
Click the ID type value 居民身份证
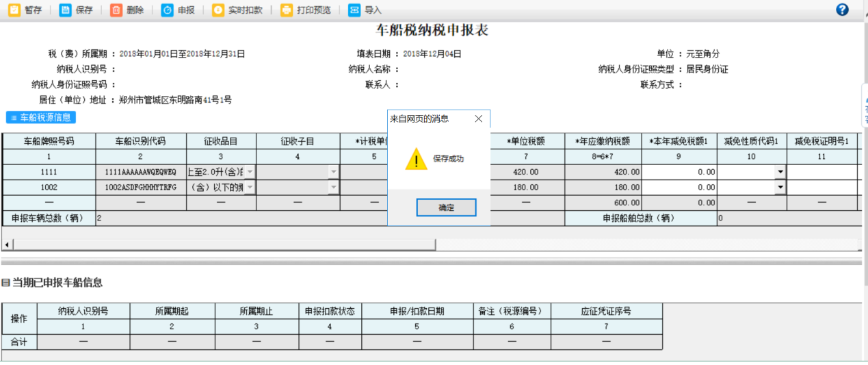click(707, 69)
